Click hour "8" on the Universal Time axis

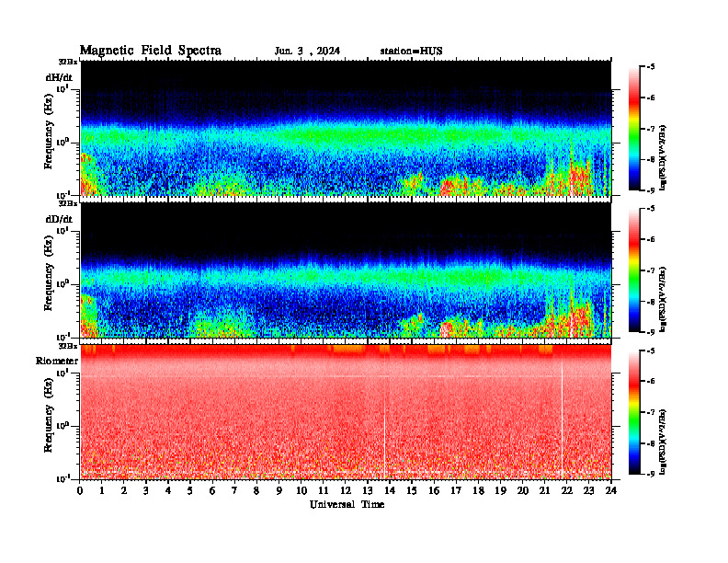point(256,491)
